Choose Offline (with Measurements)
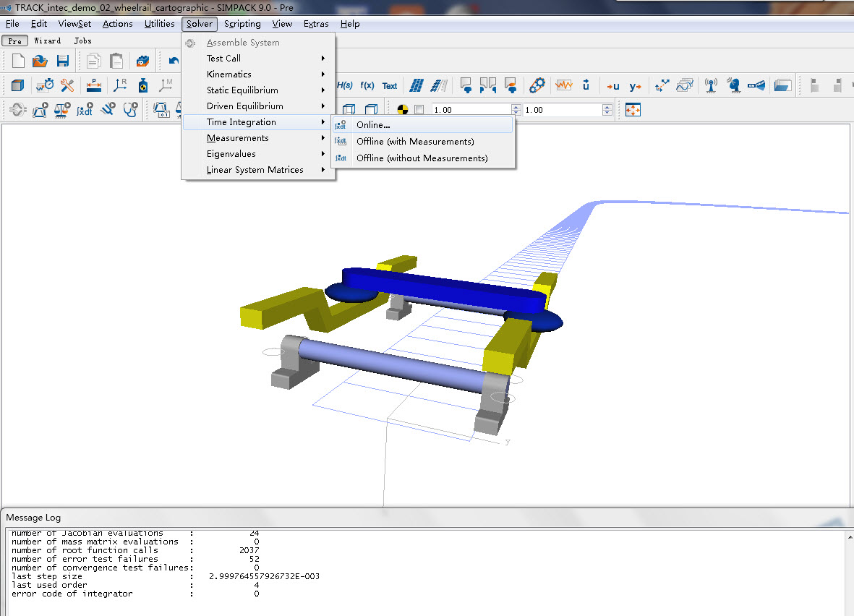The image size is (854, 616). [423, 141]
